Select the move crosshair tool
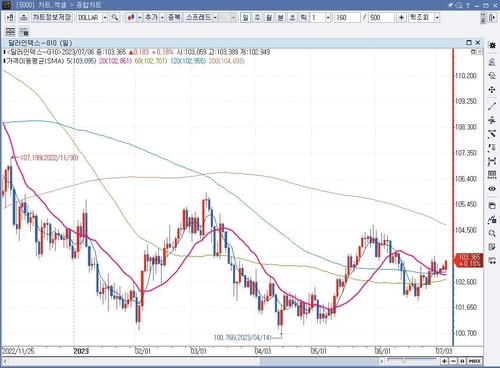The width and height of the screenshot is (500, 368). (x=492, y=90)
